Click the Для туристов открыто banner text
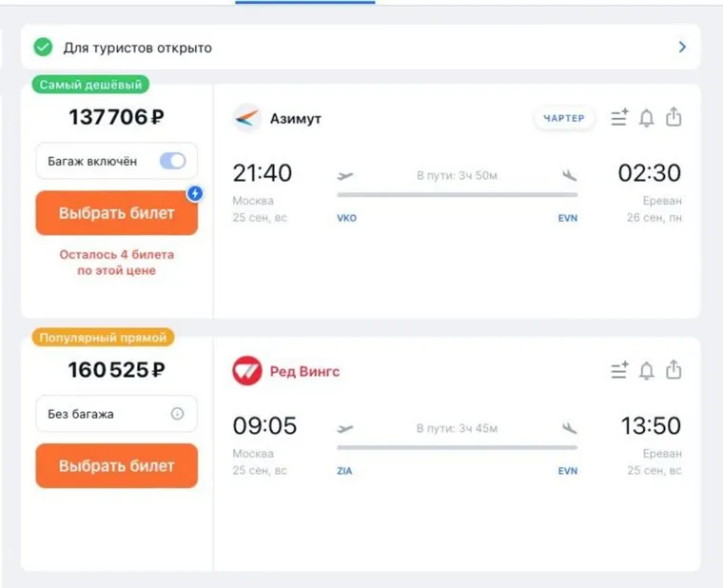 pos(138,48)
